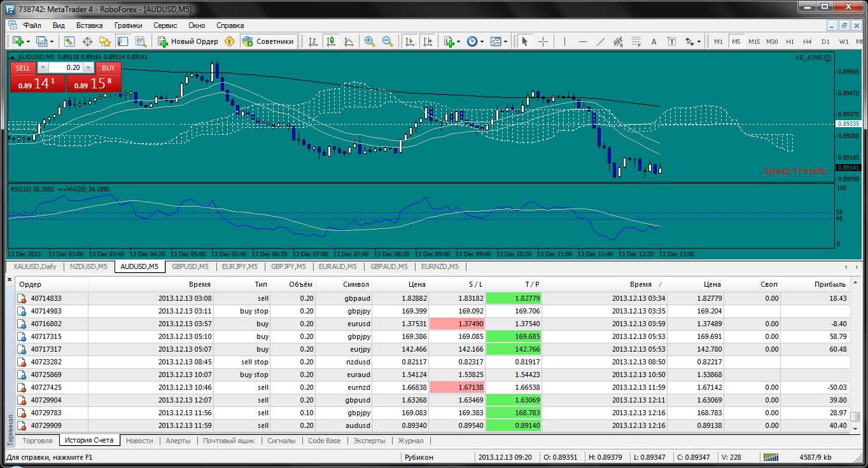Expand the Indicators dropdown arrow
Viewport: 868px width, 468px height.
point(459,41)
